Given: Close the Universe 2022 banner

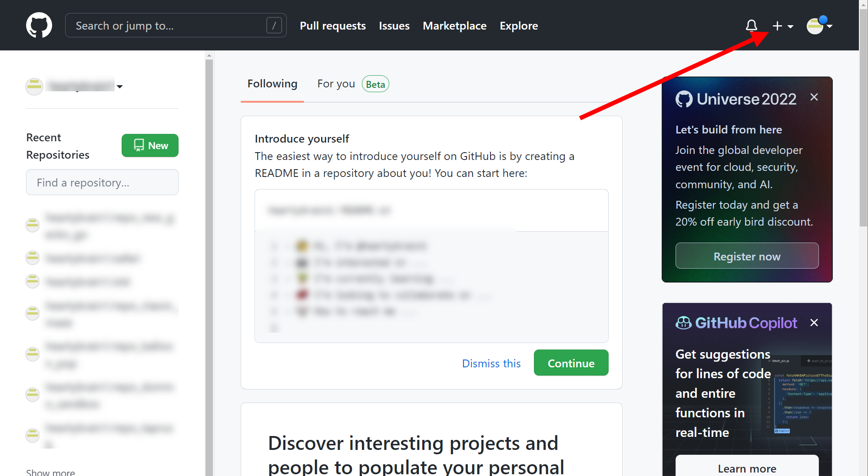Looking at the screenshot, I should 814,97.
